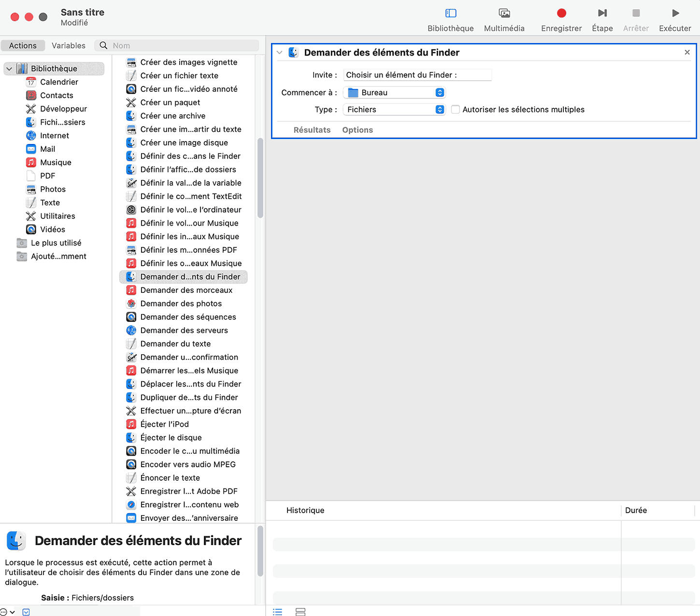Select Créer un fichier texte action
This screenshot has width=700, height=616.
pos(179,76)
